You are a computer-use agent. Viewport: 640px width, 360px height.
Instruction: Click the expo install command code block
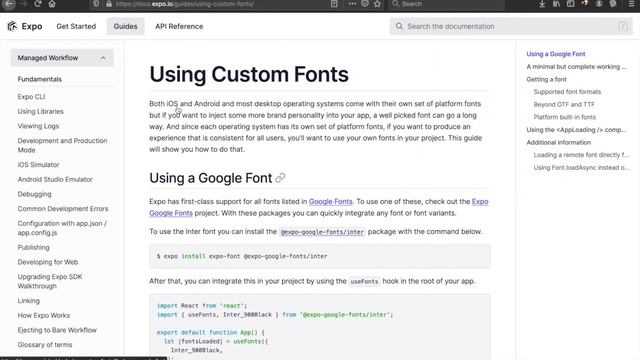(x=320, y=256)
